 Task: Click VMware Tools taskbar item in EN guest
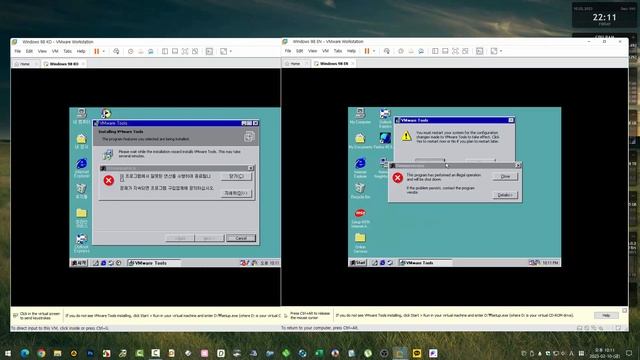(425, 262)
